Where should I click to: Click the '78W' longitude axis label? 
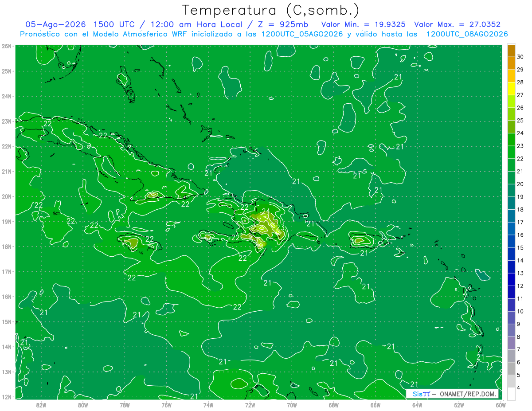125,404
